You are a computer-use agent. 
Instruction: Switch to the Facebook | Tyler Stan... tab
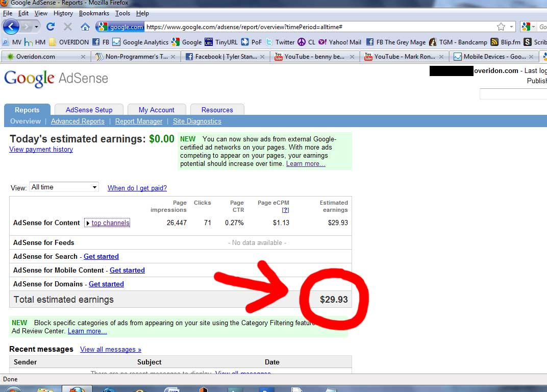click(226, 57)
